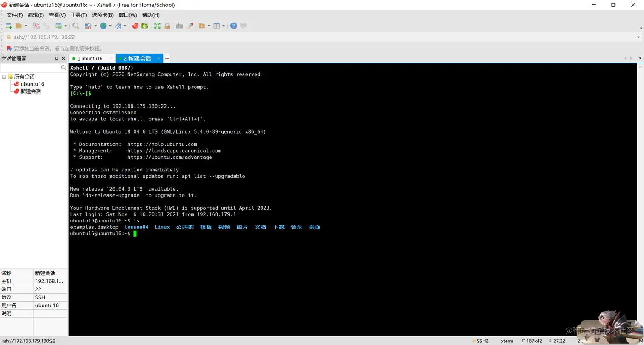Open the 窗口(W) menu
644x345 pixels.
click(x=128, y=15)
